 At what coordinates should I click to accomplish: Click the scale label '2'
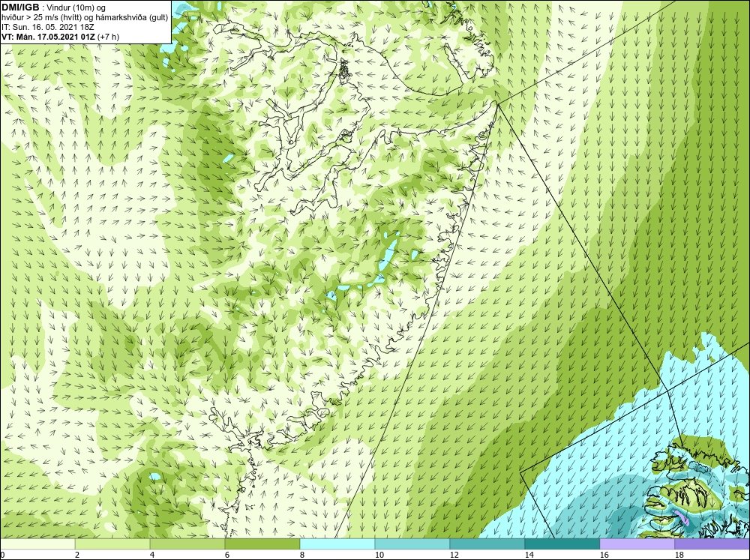(x=77, y=555)
